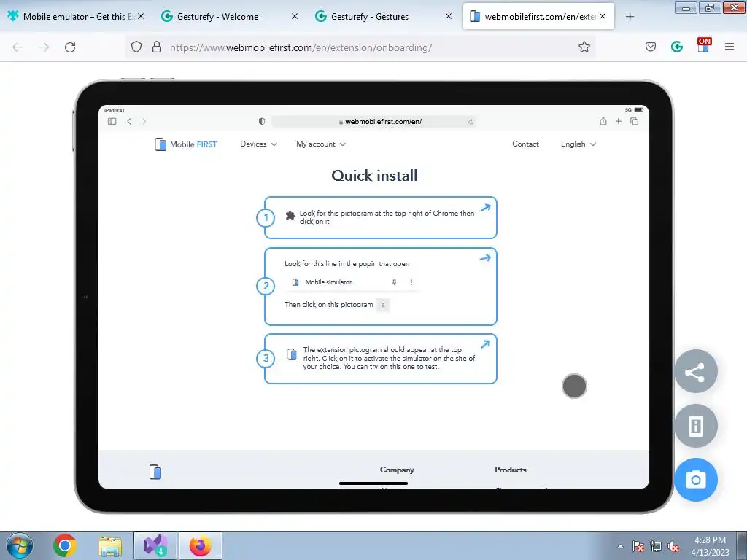Open the Gesturefy extension toolbar icon
This screenshot has height=560, width=747.
coord(677,47)
